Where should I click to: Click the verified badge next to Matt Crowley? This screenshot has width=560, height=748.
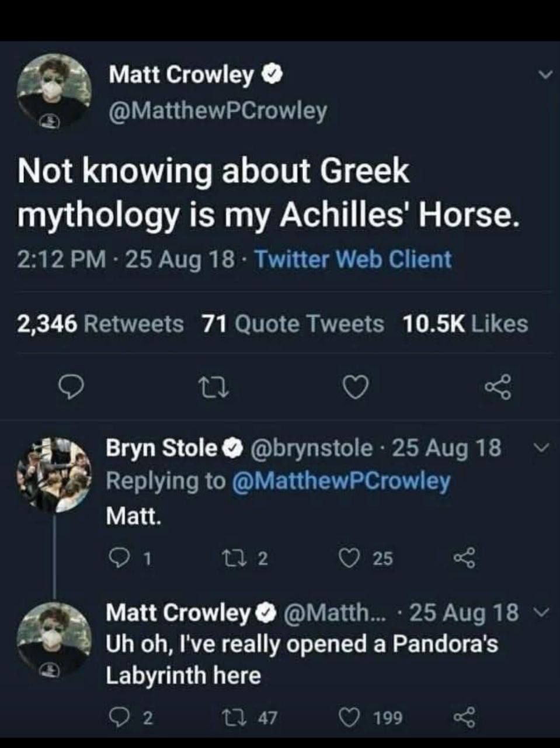click(272, 74)
